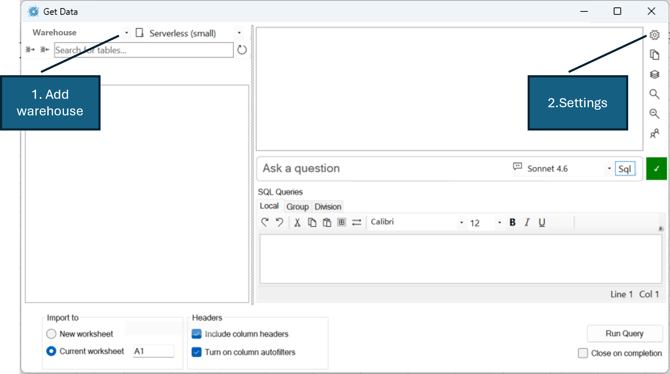670x374 pixels.
Task: Click the zoom out magnifier icon
Action: coord(654,114)
